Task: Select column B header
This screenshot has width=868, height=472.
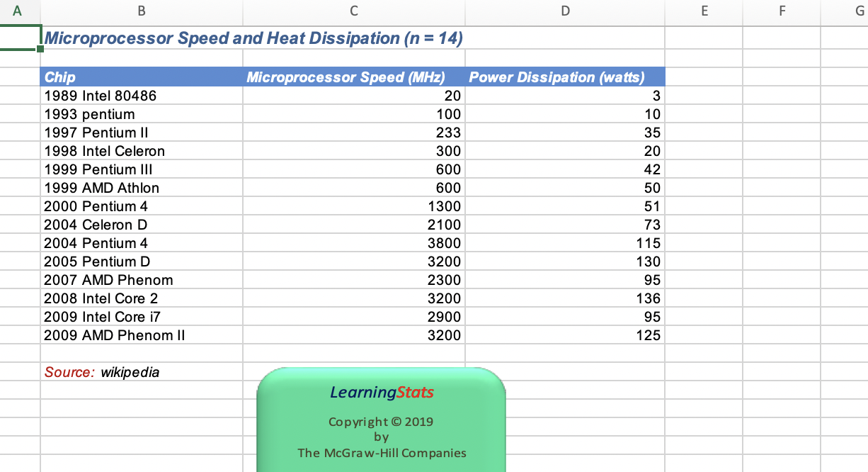Action: [142, 11]
